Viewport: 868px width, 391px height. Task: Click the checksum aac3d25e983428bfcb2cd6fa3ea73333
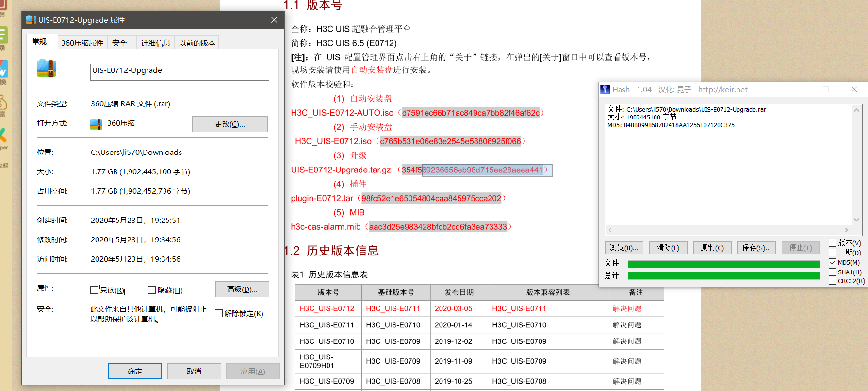(x=438, y=227)
